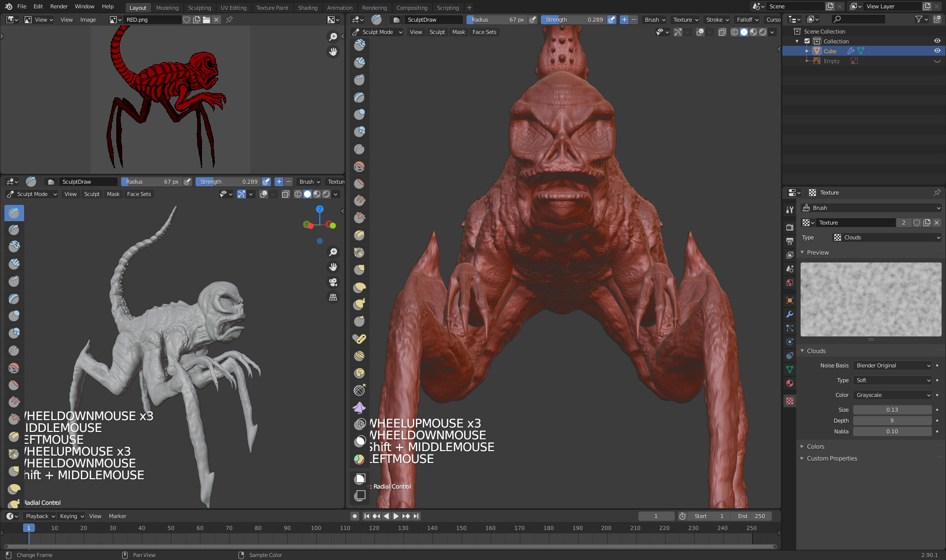This screenshot has width=946, height=560.
Task: Open the Sculpt Mode dropdown
Action: coord(377,32)
